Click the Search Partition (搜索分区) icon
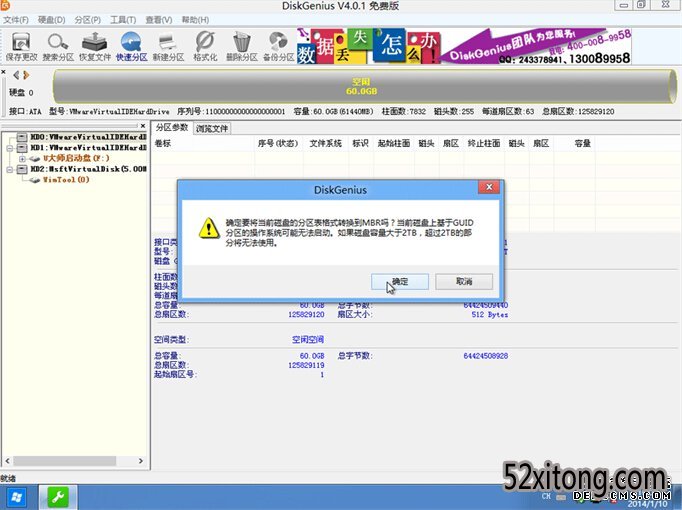Image resolution: width=682 pixels, height=510 pixels. click(58, 47)
